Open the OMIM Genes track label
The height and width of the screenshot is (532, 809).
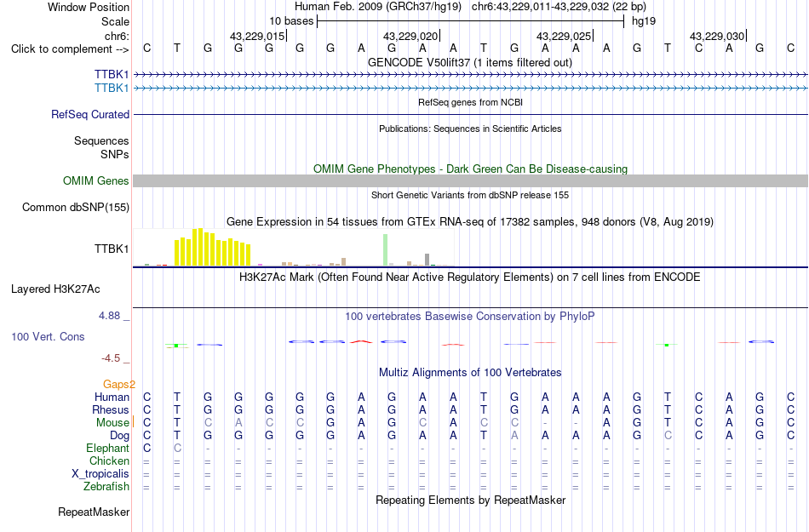pos(95,181)
